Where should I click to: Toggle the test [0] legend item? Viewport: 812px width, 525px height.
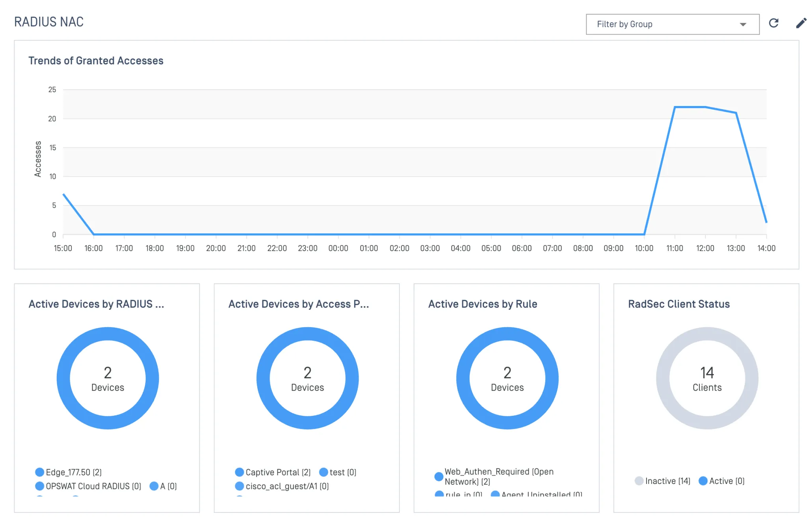[338, 472]
